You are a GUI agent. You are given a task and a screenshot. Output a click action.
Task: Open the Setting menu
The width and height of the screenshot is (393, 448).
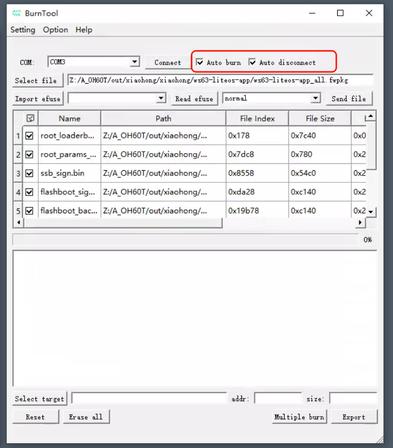point(23,30)
